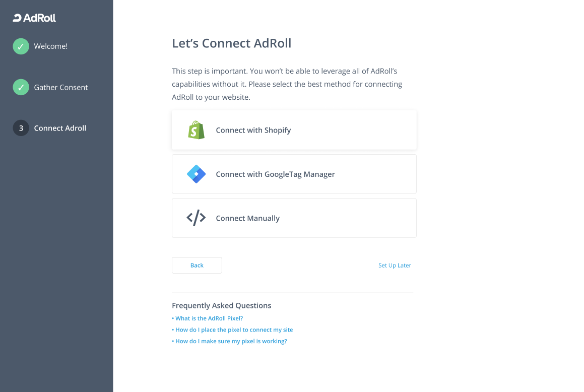Screen dimensions: 584x392
Task: Click the Set Up Later link
Action: [x=395, y=266]
